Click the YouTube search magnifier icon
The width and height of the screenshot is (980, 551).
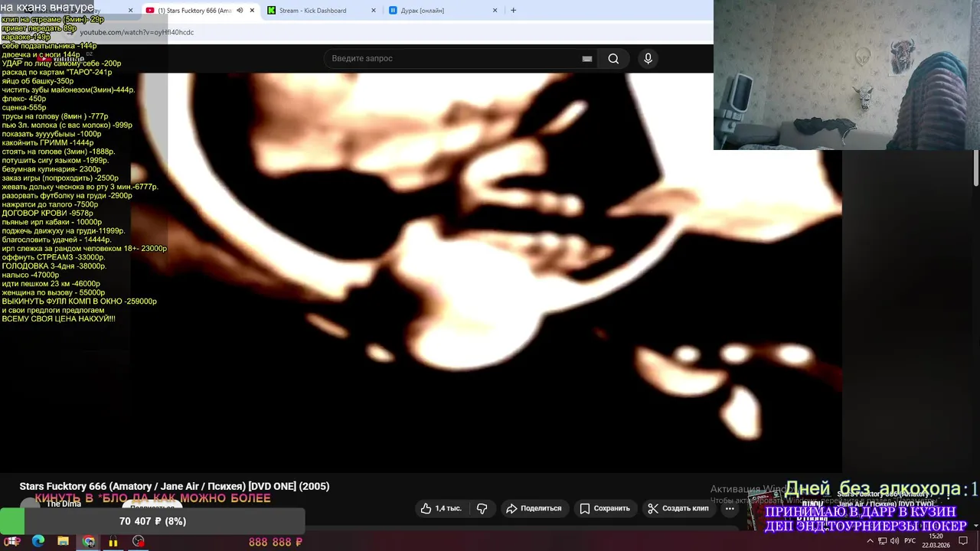click(613, 58)
